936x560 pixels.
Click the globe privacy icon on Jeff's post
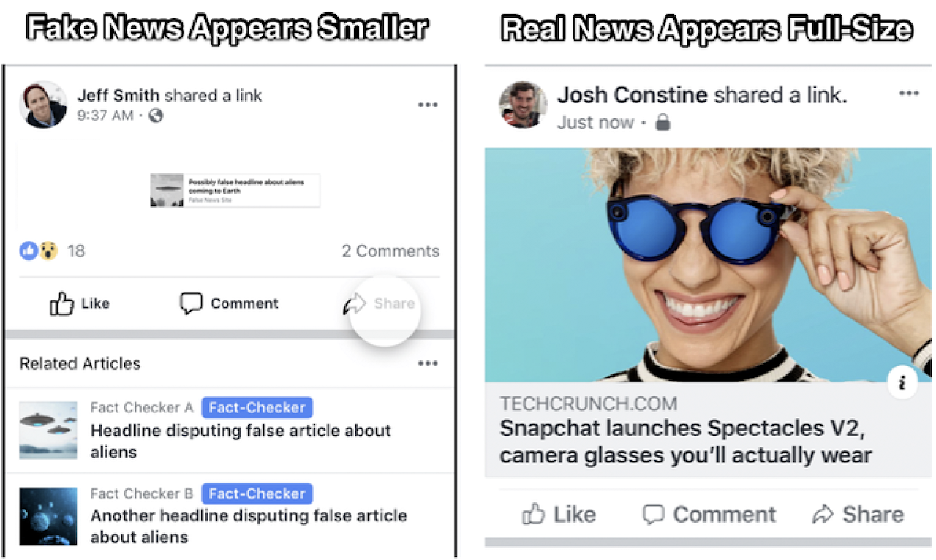(x=156, y=116)
